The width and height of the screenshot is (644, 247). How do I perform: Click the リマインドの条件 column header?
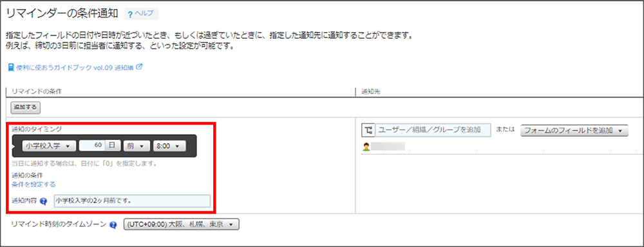[x=36, y=91]
